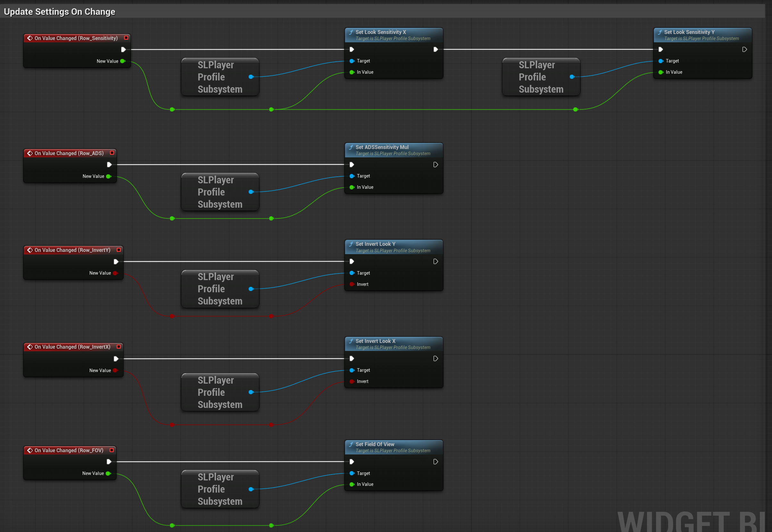Click Target pin on Set Look Sensitivity X

click(352, 61)
